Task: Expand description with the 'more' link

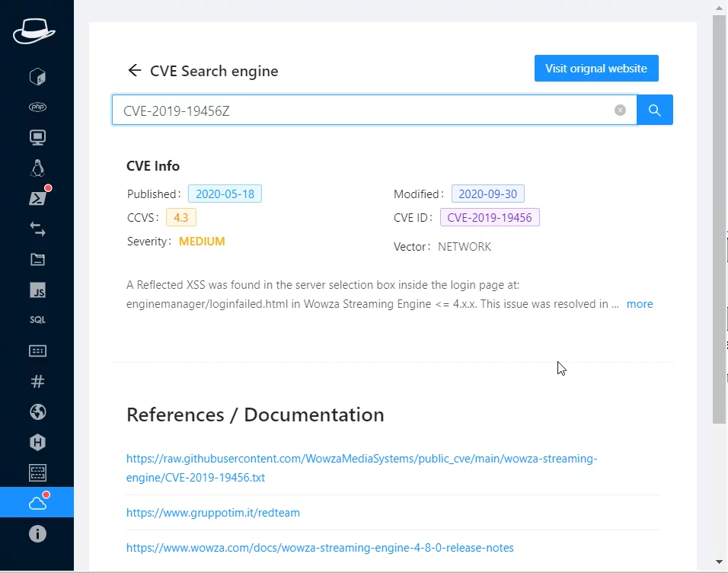Action: (x=639, y=304)
